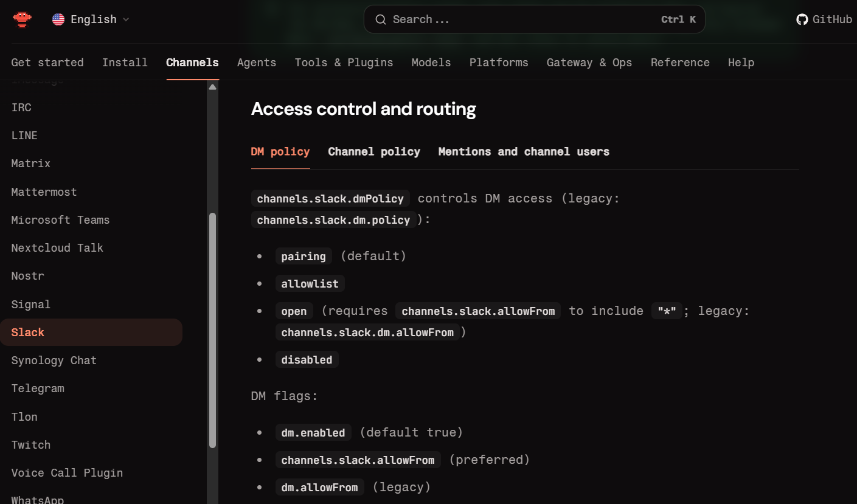Click the channels.slack.dmPolicy code label
This screenshot has height=504, width=857.
[330, 199]
